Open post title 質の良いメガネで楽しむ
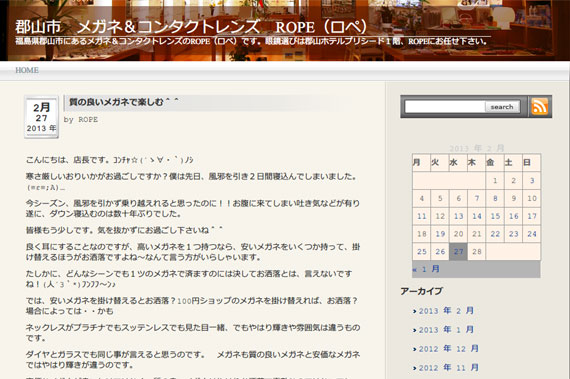 123,102
